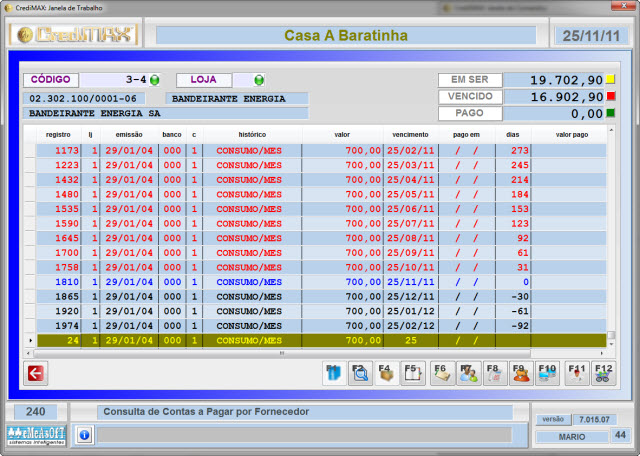The width and height of the screenshot is (640, 456).
Task: Click the F12 binoculars icon button
Action: tap(601, 373)
